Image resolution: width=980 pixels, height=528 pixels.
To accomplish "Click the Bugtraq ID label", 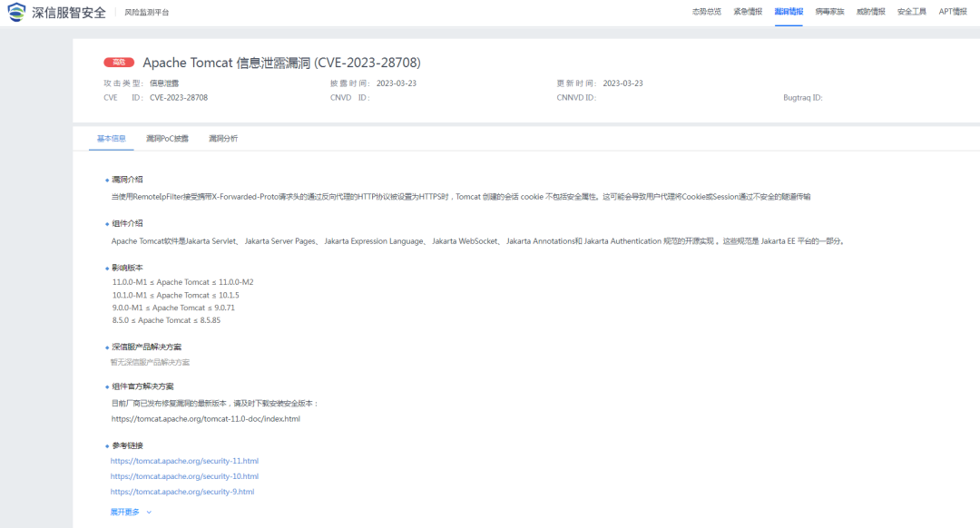I will tap(802, 97).
